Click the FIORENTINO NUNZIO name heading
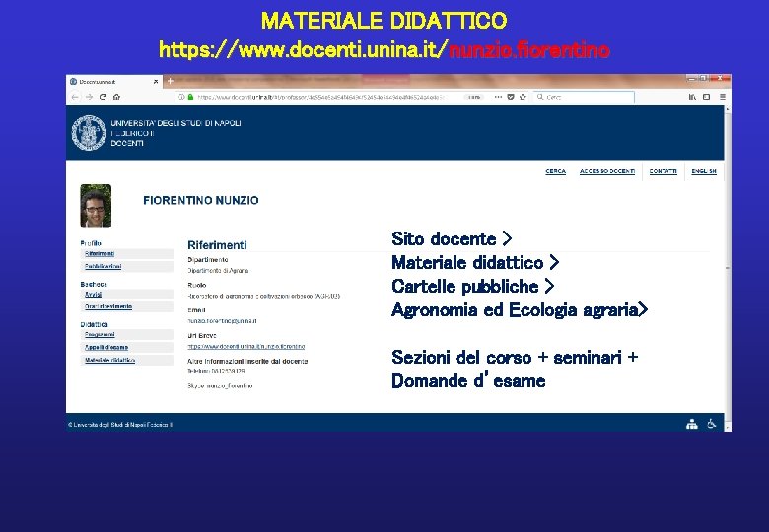This screenshot has width=769, height=532. [200, 200]
